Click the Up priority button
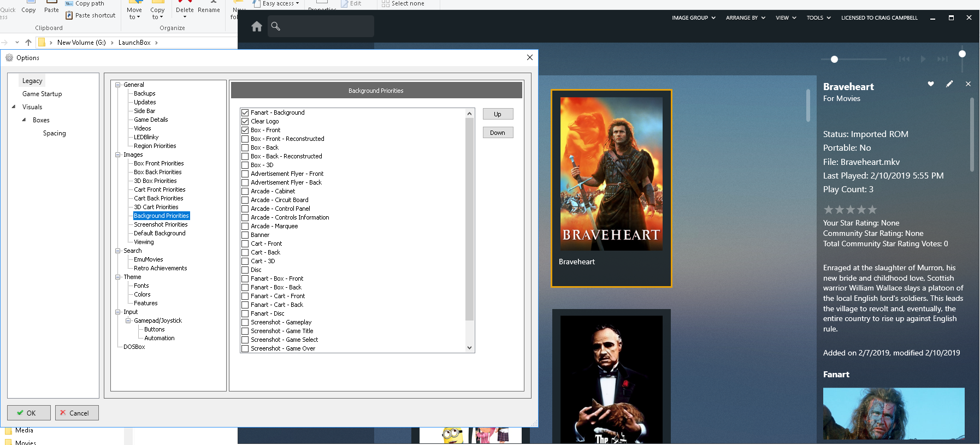This screenshot has width=980, height=445. 498,114
